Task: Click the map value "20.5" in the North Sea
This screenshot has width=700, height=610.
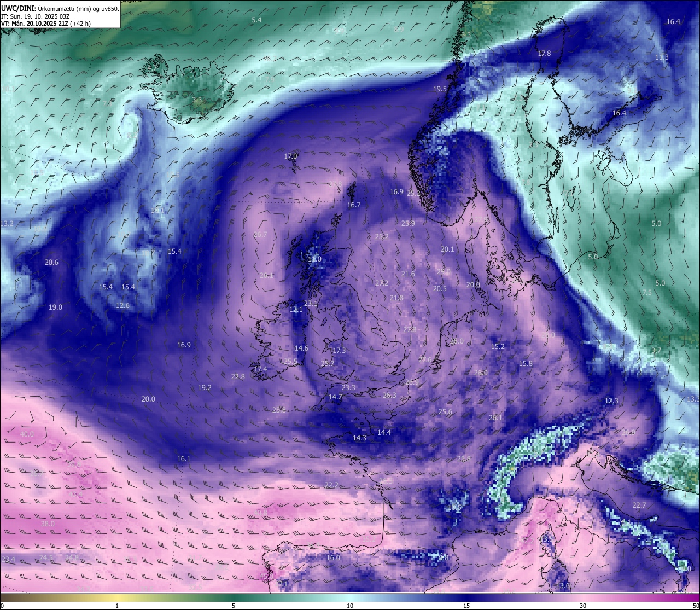Action: click(440, 289)
